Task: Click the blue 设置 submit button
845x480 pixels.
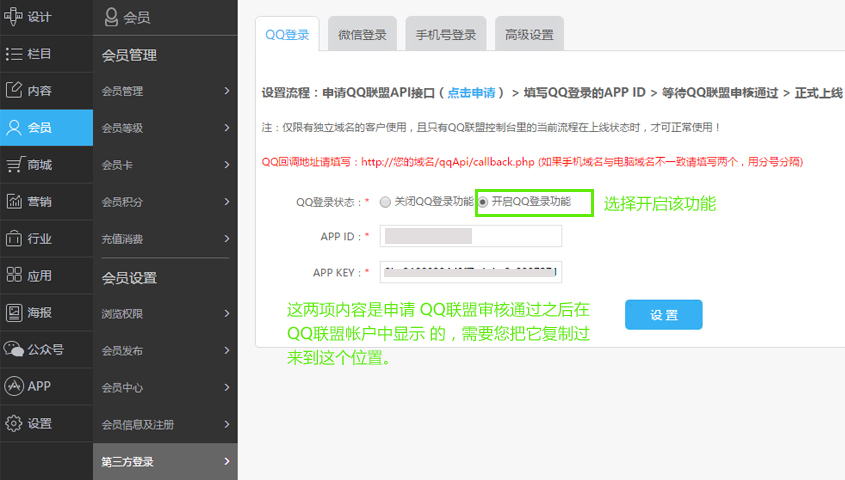Action: pos(663,315)
